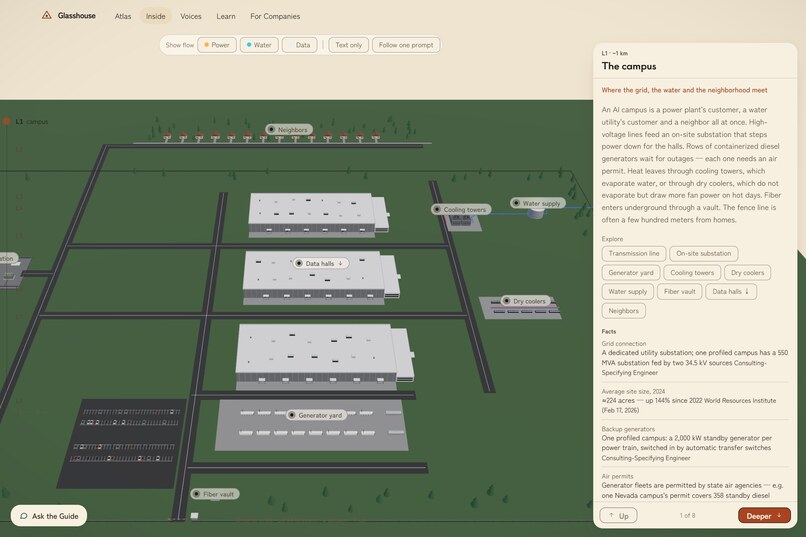The image size is (806, 537).
Task: Open Ask the Guide chat
Action: pos(49,516)
